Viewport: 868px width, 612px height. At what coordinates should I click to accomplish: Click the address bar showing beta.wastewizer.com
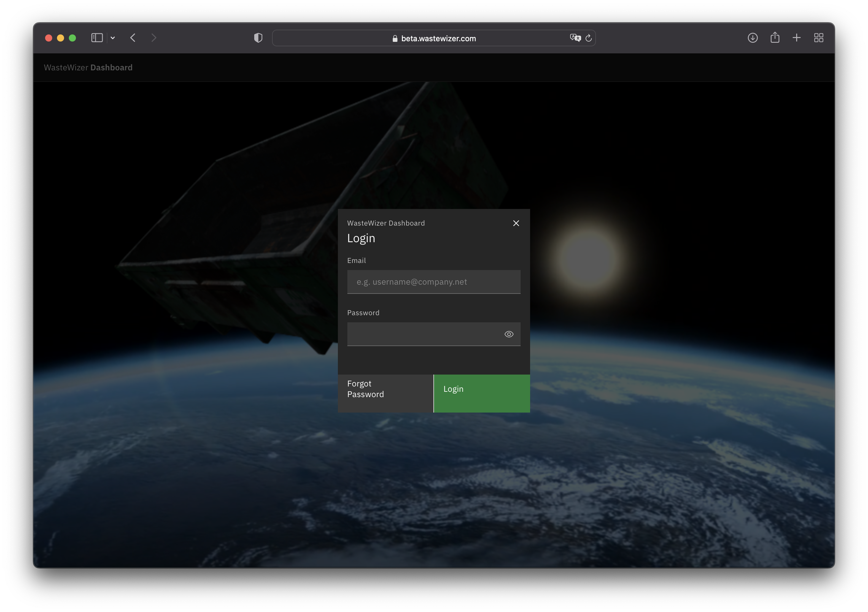[x=434, y=38]
